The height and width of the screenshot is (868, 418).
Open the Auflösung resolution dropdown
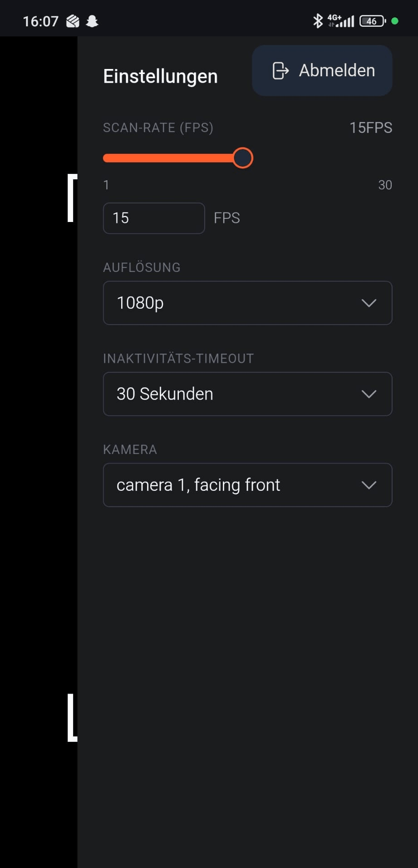coord(247,303)
